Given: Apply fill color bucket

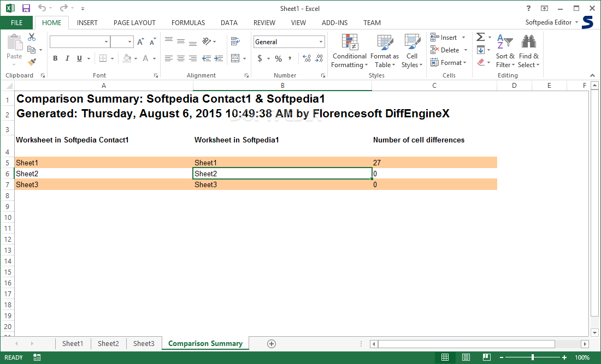Looking at the screenshot, I should tap(127, 58).
